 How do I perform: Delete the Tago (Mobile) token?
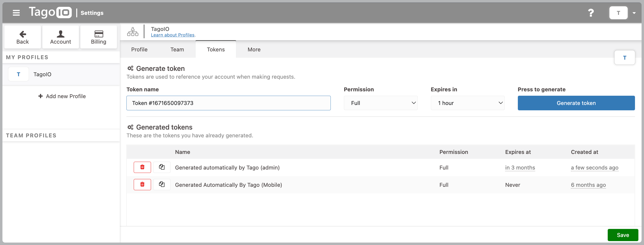[142, 185]
